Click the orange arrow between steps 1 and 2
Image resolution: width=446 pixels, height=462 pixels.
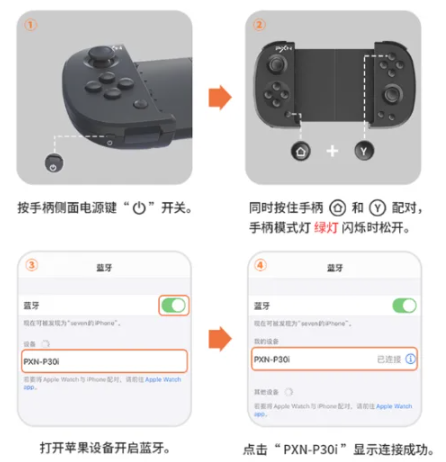[x=220, y=97]
